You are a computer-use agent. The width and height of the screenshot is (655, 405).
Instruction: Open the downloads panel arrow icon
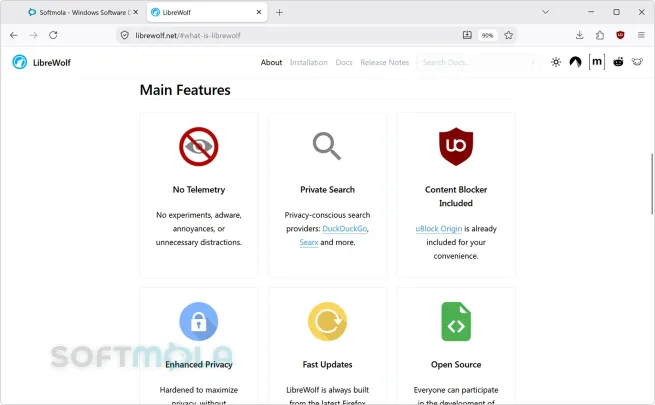pos(579,35)
